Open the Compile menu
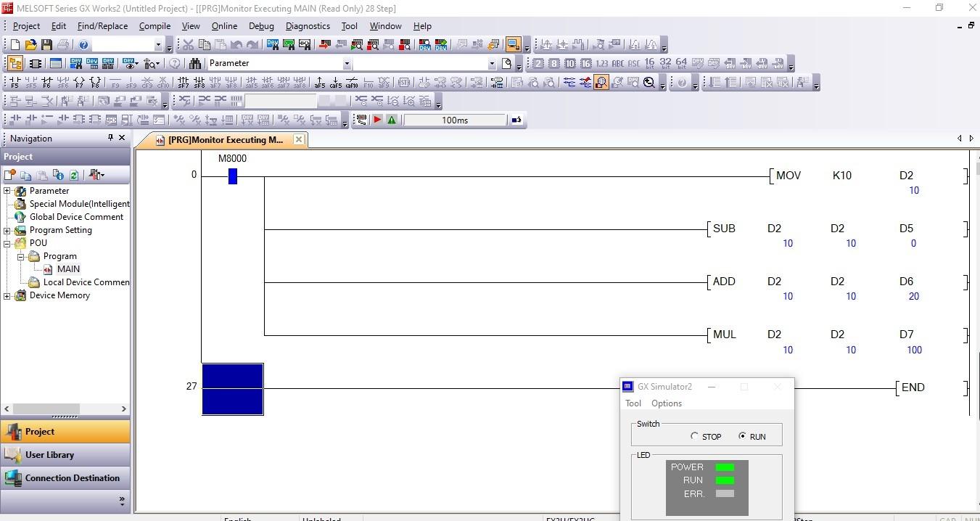 click(x=155, y=26)
